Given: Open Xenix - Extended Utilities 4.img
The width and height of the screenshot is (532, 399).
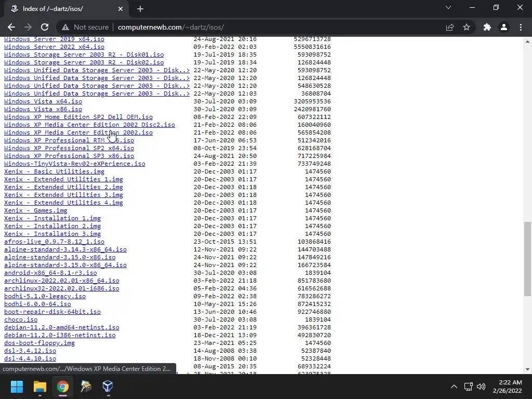Looking at the screenshot, I should [63, 203].
